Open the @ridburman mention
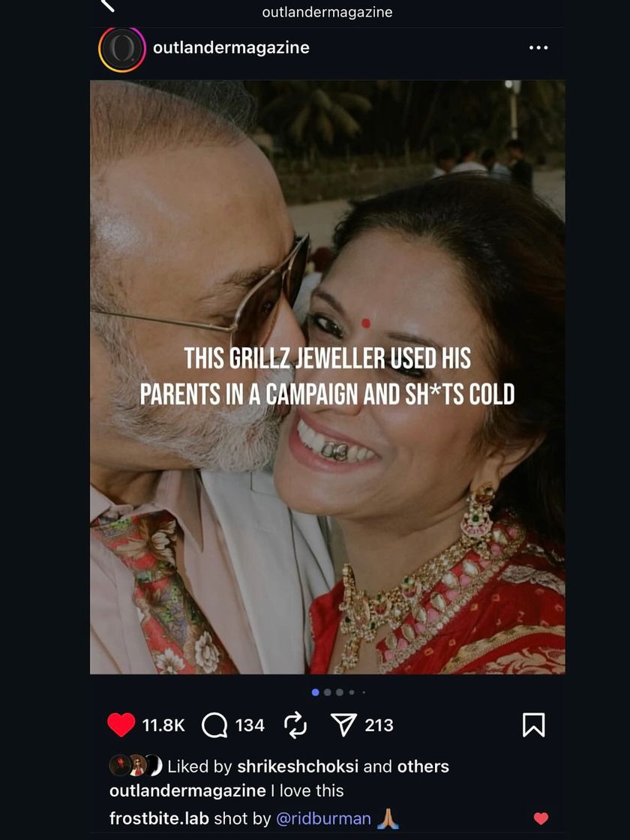630x840 pixels. (x=323, y=818)
